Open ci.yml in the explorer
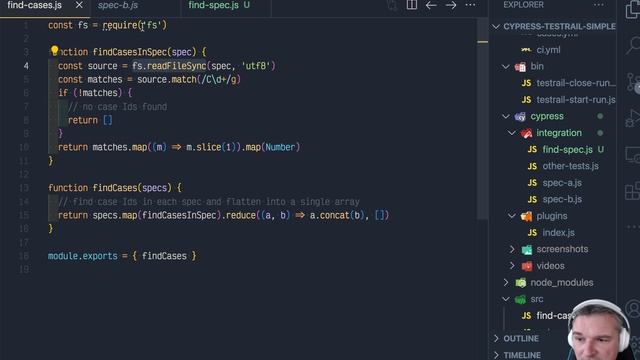 [x=548, y=50]
